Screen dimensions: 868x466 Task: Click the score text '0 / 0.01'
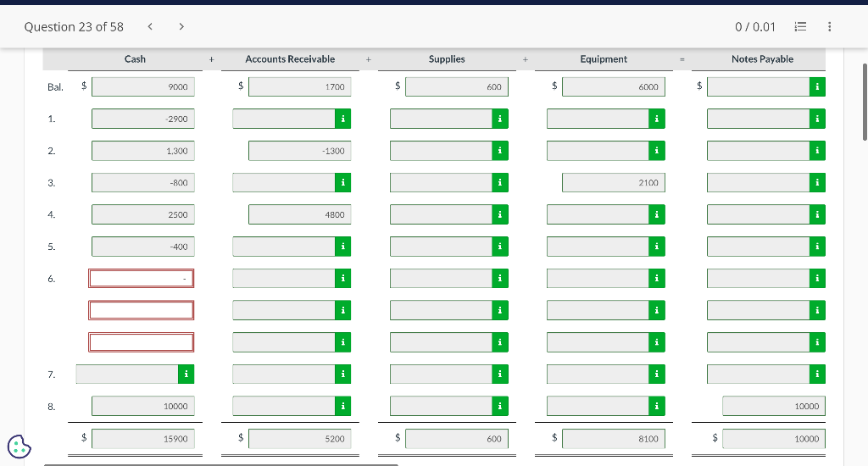(x=755, y=26)
